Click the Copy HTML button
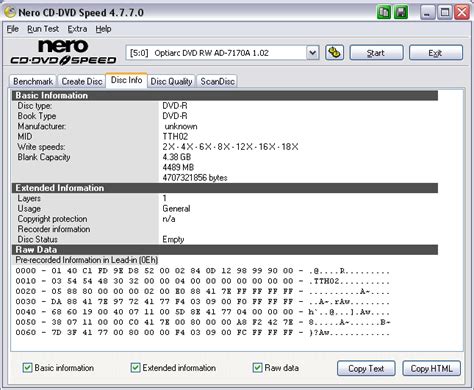The image size is (474, 390). (431, 369)
